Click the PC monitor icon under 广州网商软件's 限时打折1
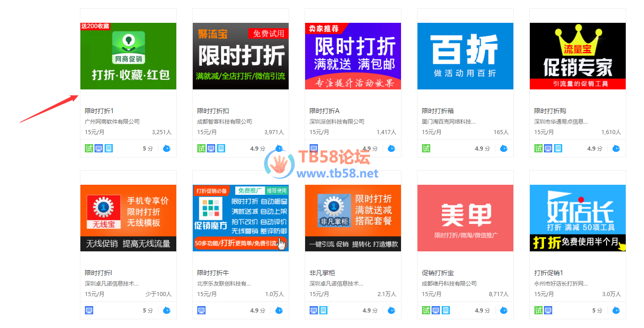Screen dimensions: 644x328 (x=99, y=148)
